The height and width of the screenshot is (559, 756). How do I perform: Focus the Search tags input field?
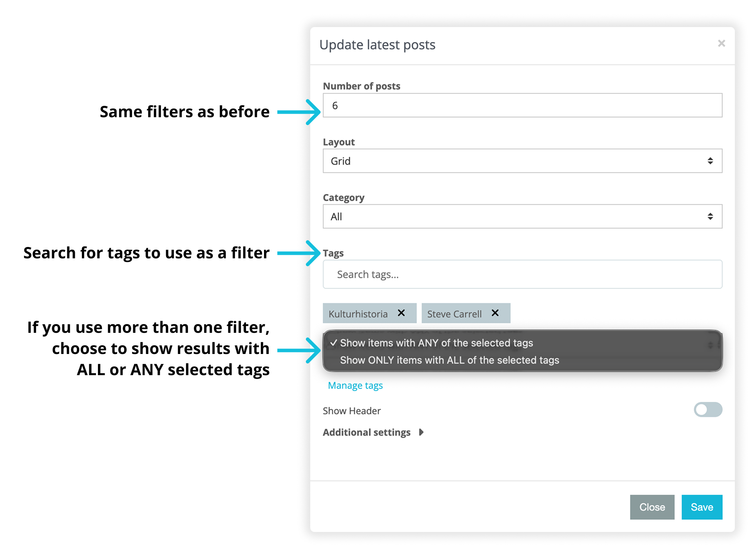[x=522, y=274]
